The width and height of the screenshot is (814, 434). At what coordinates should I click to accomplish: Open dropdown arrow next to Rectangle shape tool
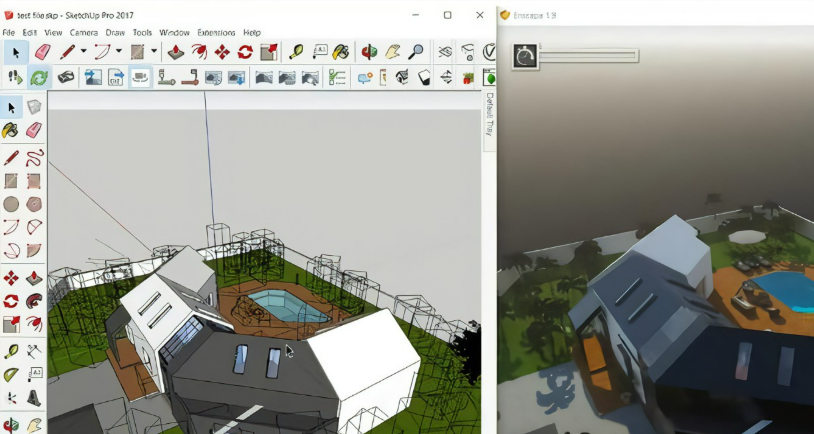pos(154,51)
